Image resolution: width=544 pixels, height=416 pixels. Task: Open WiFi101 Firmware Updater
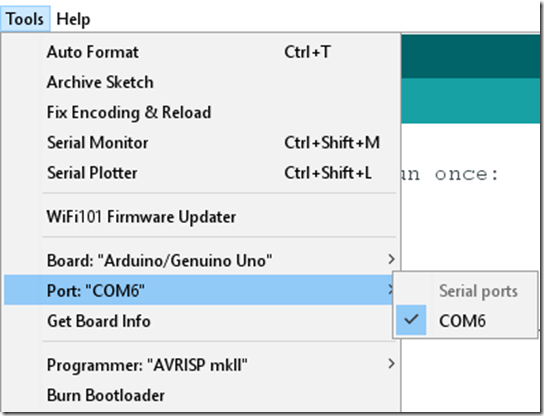200,217
